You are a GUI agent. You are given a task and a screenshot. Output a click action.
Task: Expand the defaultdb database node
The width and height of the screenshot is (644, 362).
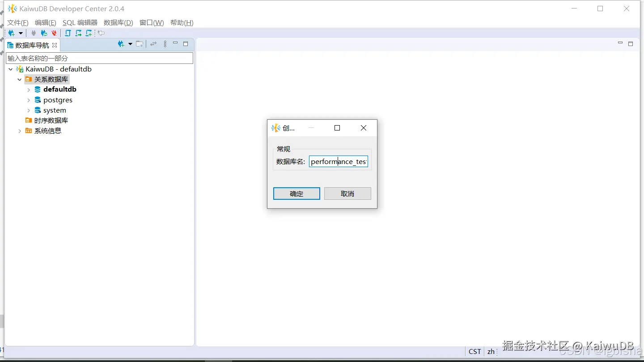pyautogui.click(x=29, y=90)
